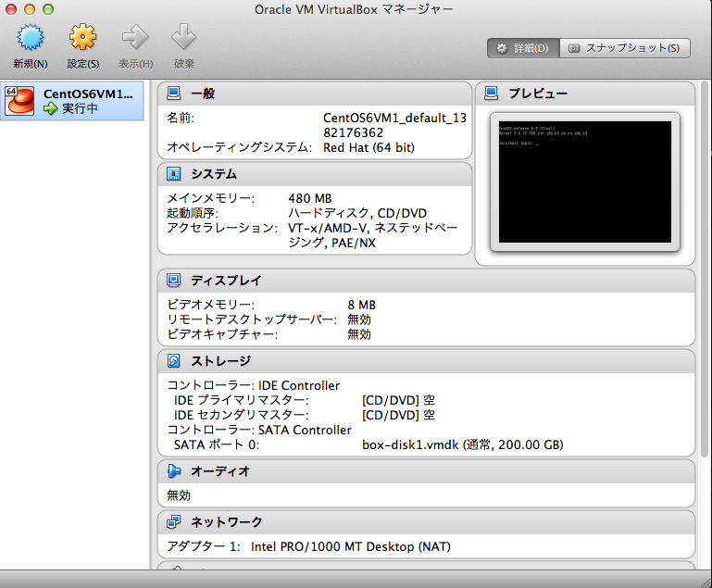Viewport: 712px width, 588px height.
Task: Click Intel PRO/1000 MT Desktop (NAT) adapter text
Action: 351,546
